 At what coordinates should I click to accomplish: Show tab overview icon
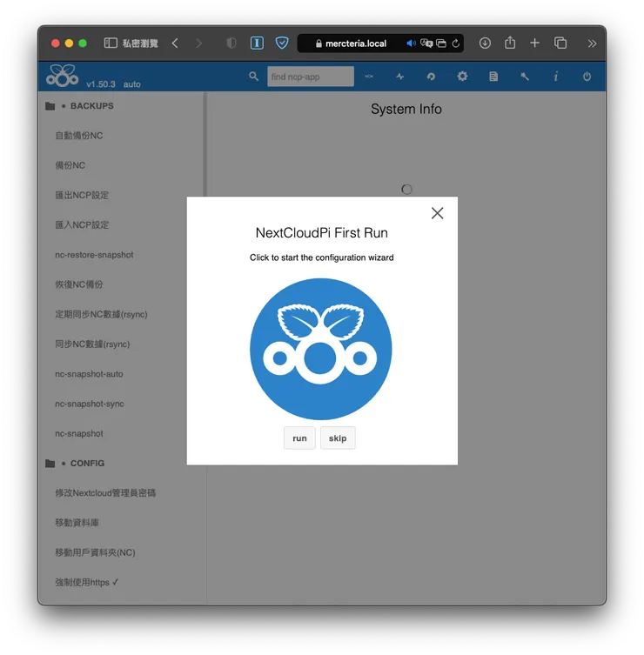(x=560, y=43)
